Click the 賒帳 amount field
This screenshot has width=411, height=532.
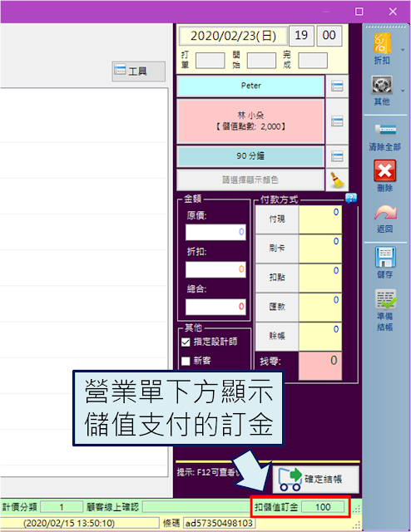click(x=320, y=336)
